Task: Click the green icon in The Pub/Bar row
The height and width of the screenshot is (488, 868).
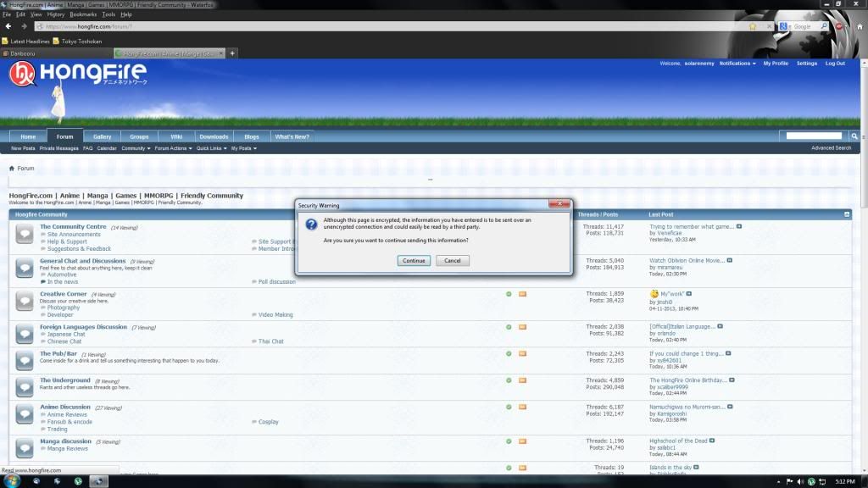Action: [509, 353]
